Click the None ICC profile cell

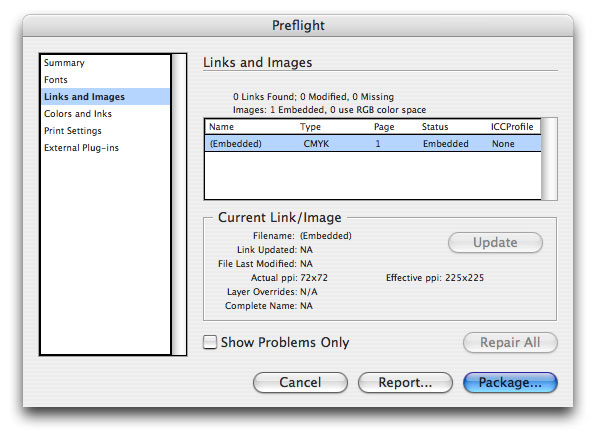503,144
